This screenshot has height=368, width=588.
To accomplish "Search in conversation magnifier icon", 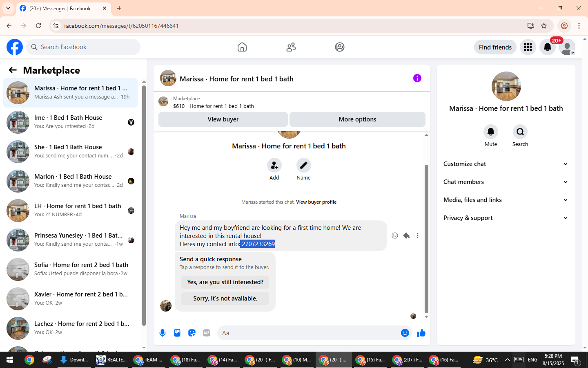I will point(520,132).
